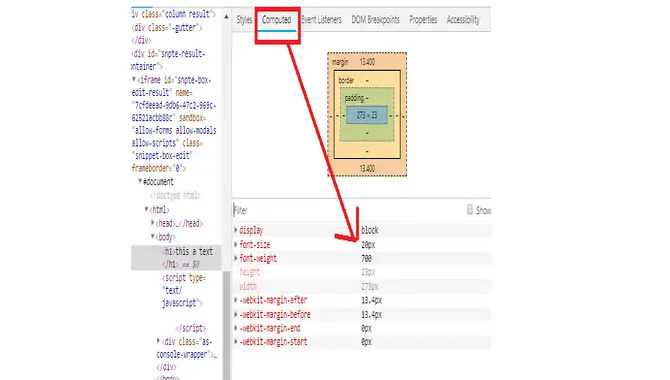The image size is (670, 380).
Task: Collapse the body element node
Action: click(x=153, y=236)
